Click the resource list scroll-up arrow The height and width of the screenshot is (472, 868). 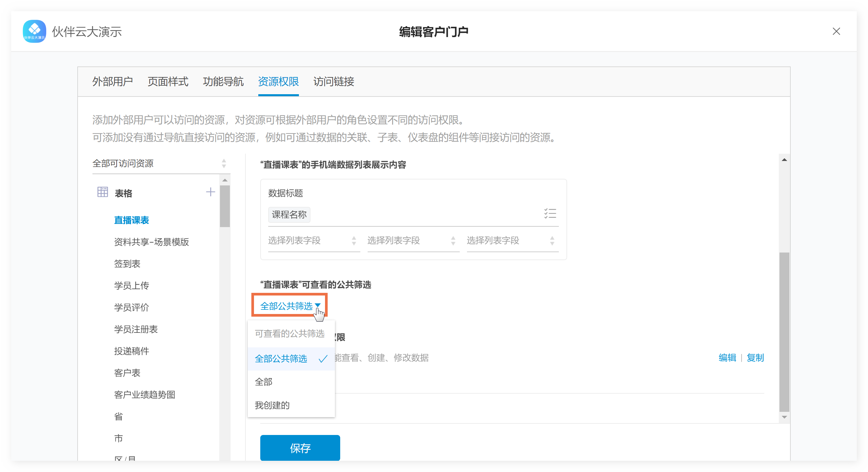click(x=225, y=180)
